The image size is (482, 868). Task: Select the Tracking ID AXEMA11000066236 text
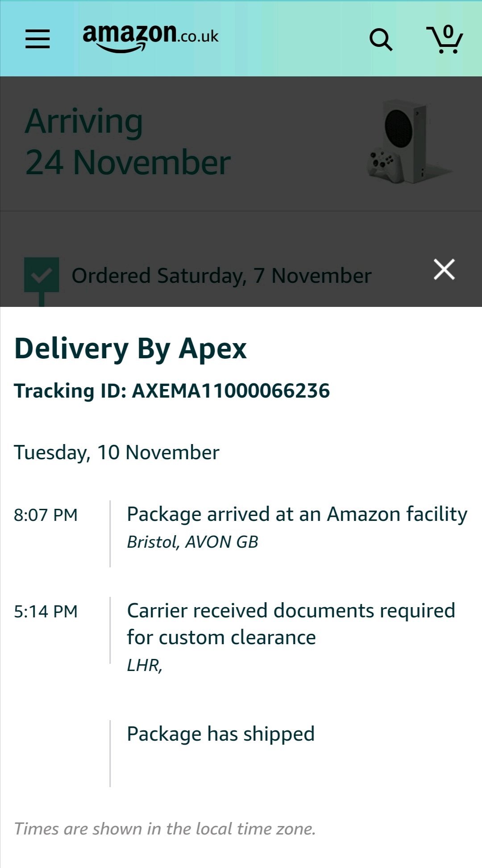[172, 391]
